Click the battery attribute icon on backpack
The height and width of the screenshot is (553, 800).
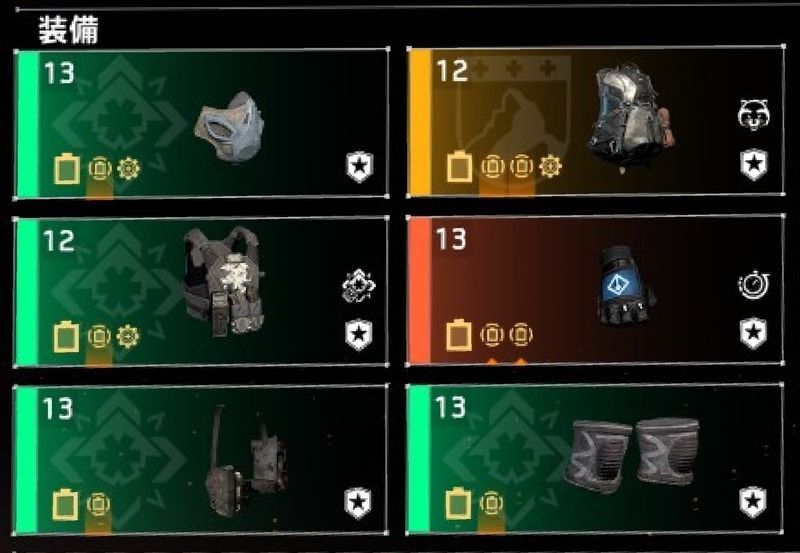click(x=459, y=166)
